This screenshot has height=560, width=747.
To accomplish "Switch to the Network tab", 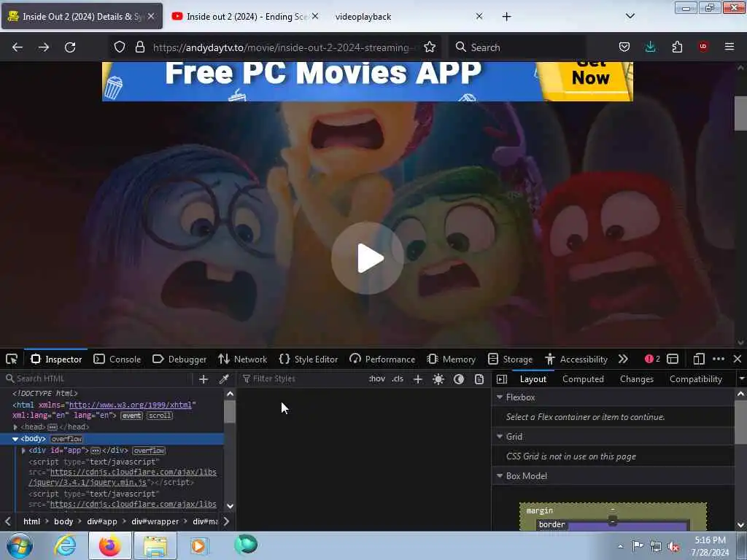I will (x=242, y=359).
